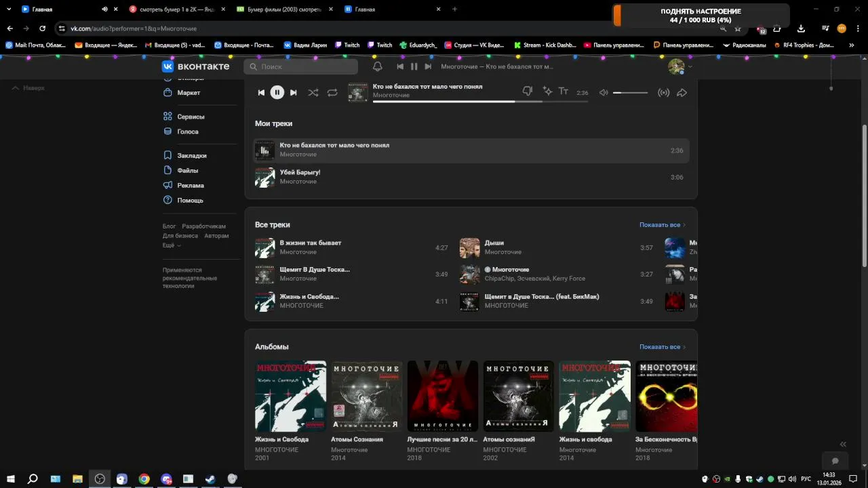Share the current track
This screenshot has height=488, width=868.
(x=682, y=92)
